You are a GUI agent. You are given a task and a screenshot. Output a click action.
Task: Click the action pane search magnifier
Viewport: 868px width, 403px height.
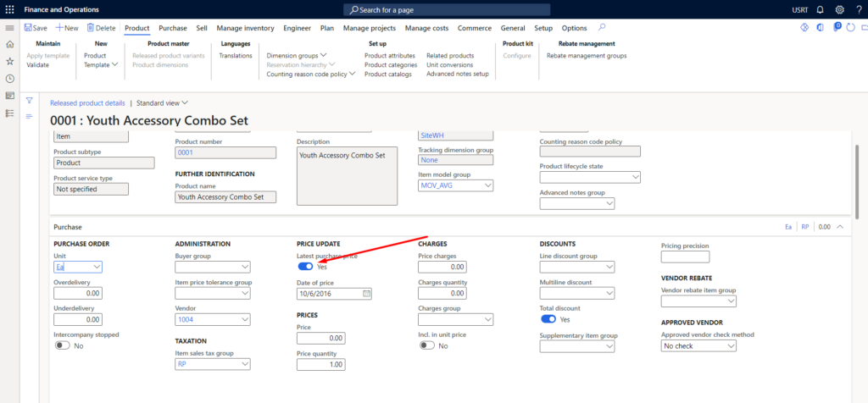[602, 28]
